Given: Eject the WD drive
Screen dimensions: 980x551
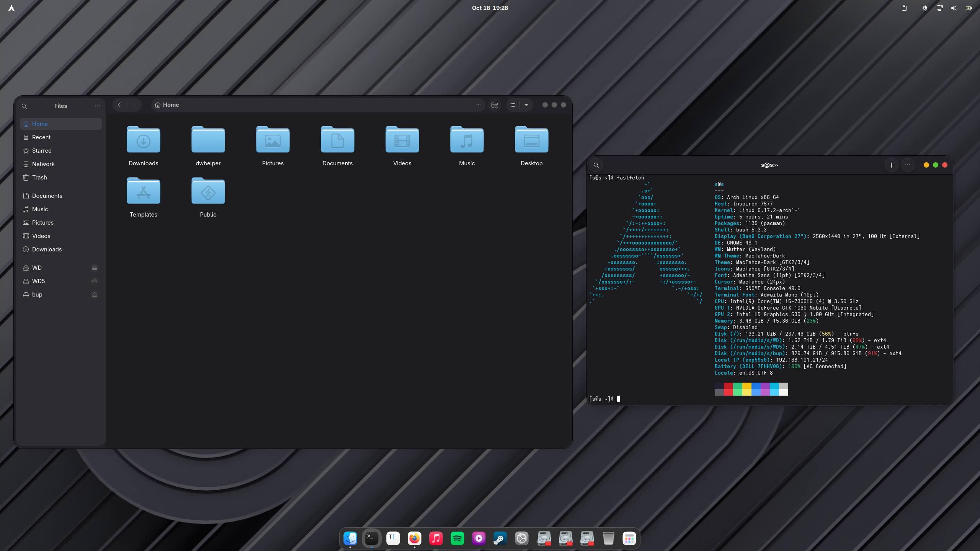Looking at the screenshot, I should pos(94,268).
